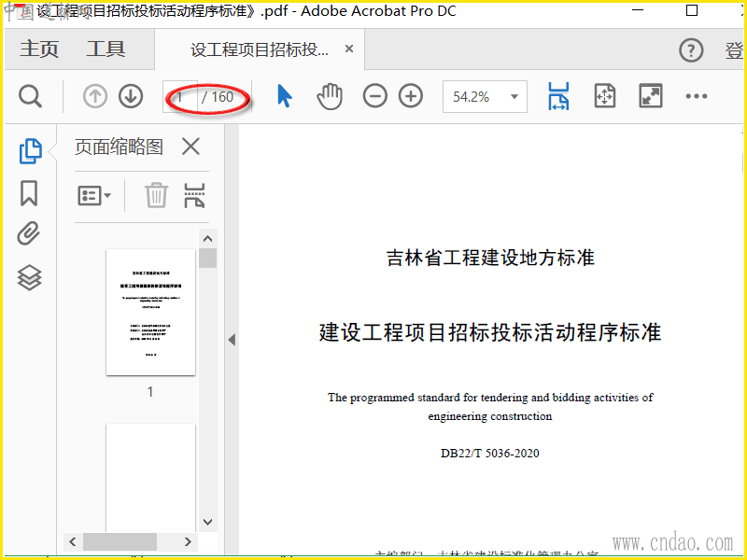Maximize the Acrobat window
The image size is (747, 560).
[x=692, y=10]
